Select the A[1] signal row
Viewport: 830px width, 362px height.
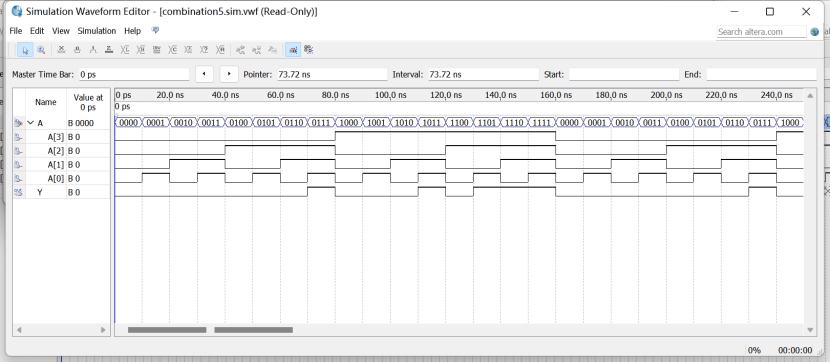[x=61, y=164]
